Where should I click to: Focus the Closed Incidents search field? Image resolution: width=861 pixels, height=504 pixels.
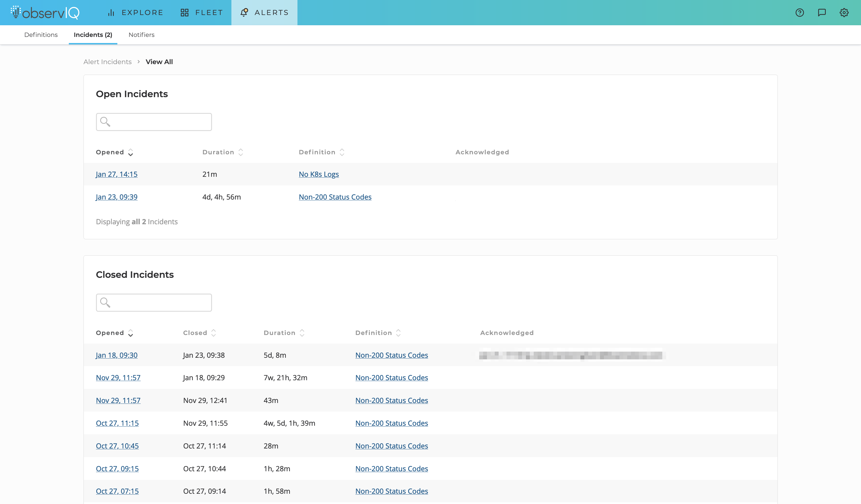pyautogui.click(x=161, y=303)
